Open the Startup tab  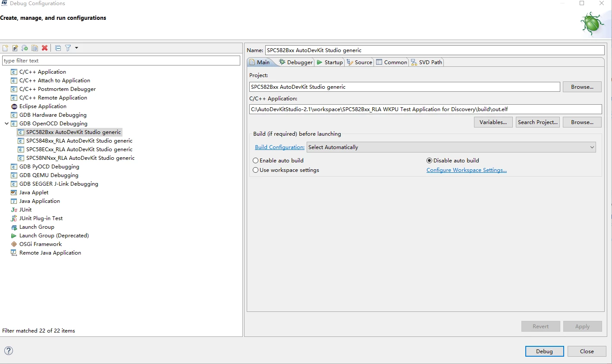330,62
